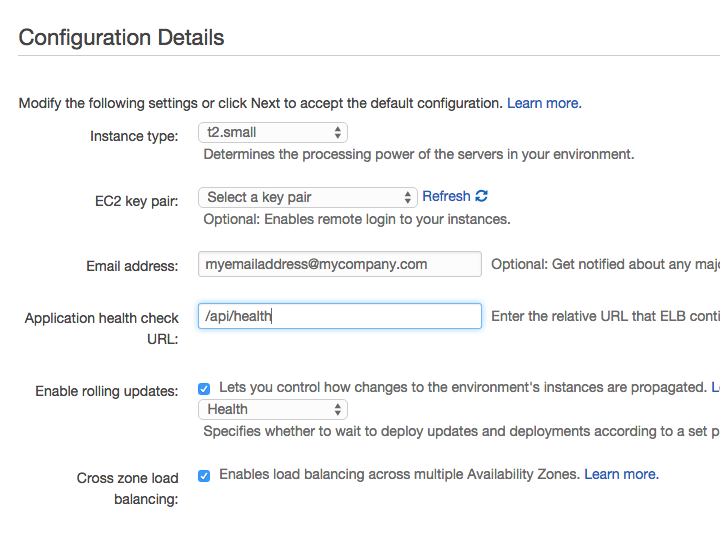Expand the Health rolling update type dropdown
This screenshot has height=534, width=720.
click(273, 410)
